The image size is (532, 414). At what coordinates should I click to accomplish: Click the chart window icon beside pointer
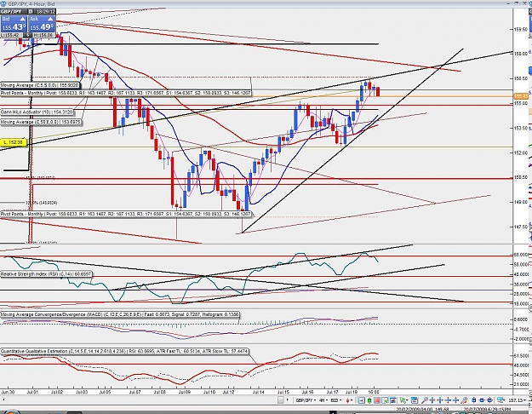coord(415,400)
